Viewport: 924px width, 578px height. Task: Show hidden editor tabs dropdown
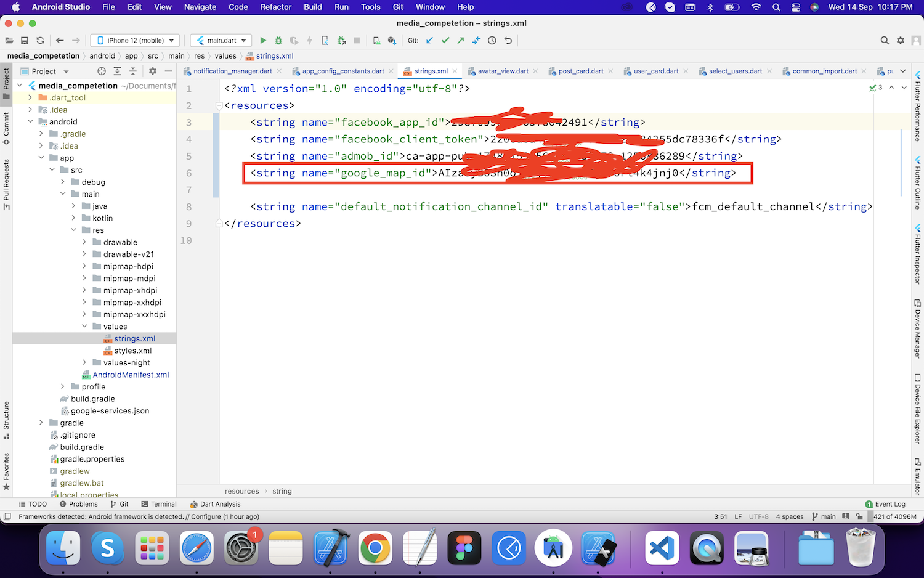(x=903, y=71)
